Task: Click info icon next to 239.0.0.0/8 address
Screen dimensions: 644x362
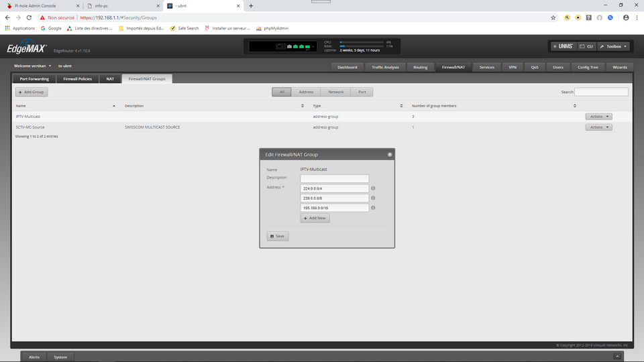Action: point(373,198)
